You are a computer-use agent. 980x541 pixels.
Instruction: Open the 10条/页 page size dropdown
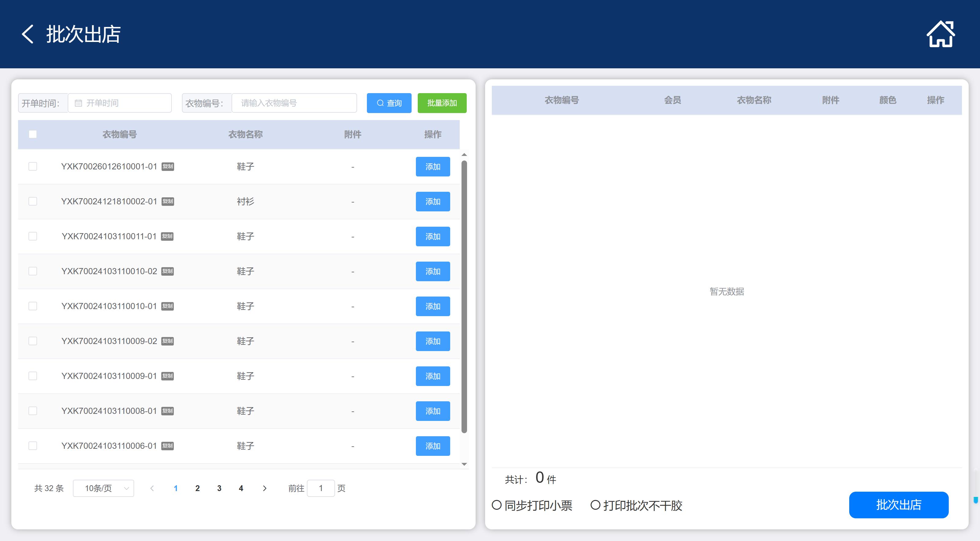tap(104, 488)
